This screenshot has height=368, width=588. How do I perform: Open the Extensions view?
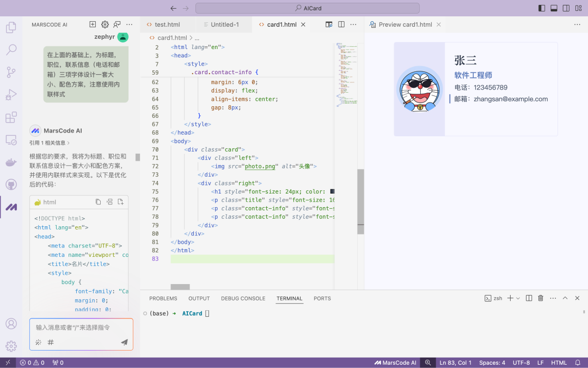11,117
